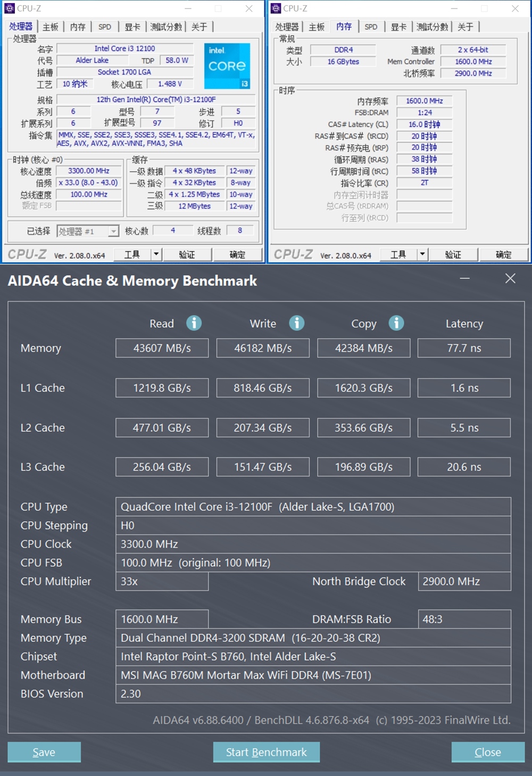
Task: Click the command rate value "2T"
Action: 425,183
